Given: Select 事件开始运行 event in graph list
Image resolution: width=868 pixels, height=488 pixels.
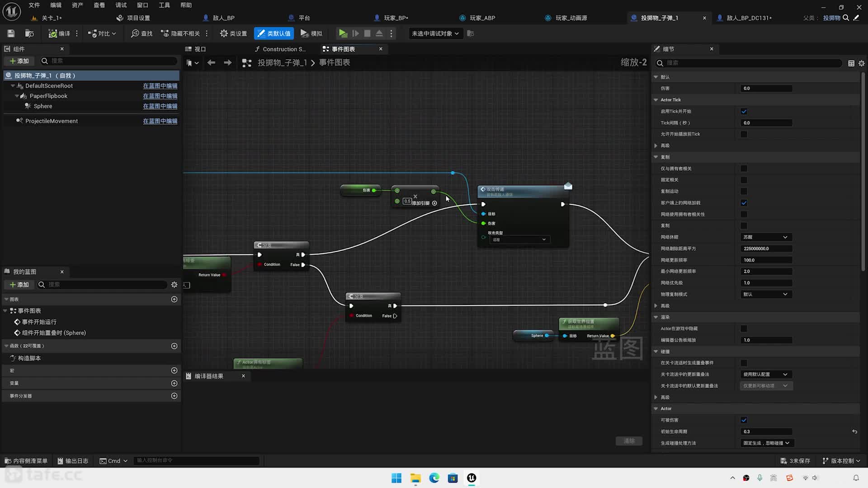Looking at the screenshot, I should (39, 322).
